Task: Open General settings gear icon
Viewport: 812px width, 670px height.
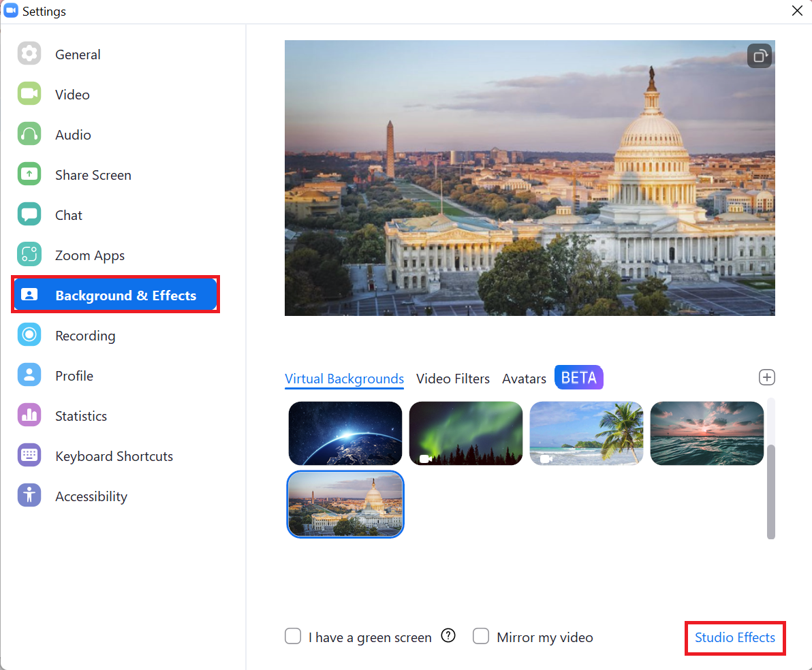Action: 29,54
